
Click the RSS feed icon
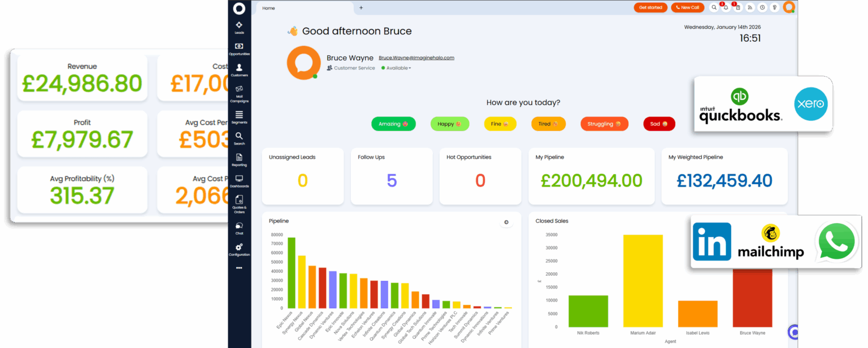coord(750,7)
